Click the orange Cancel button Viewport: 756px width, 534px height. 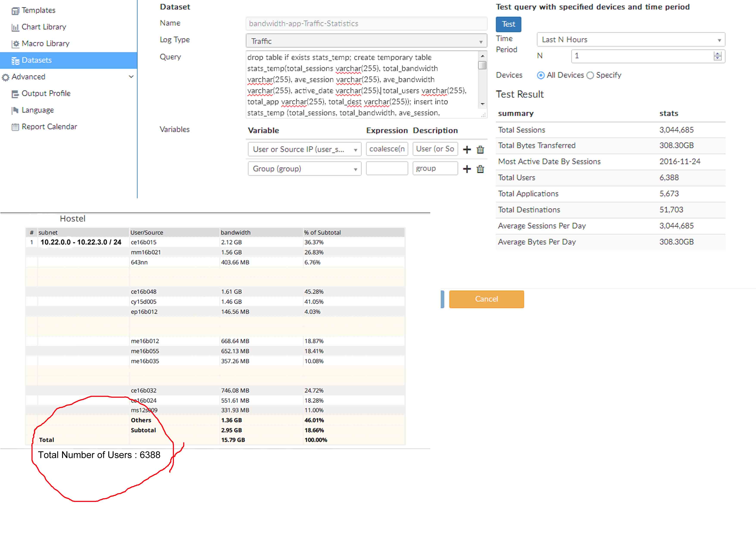[x=486, y=299]
